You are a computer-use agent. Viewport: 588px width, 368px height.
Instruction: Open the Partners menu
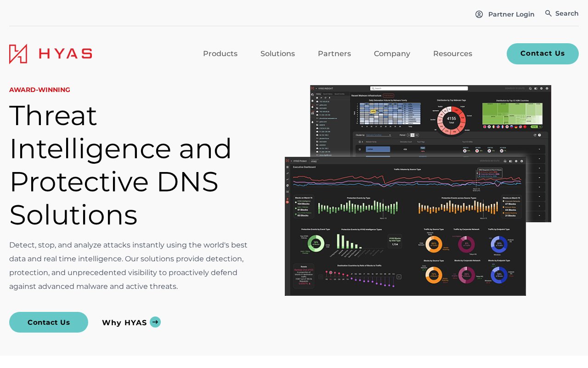(334, 54)
